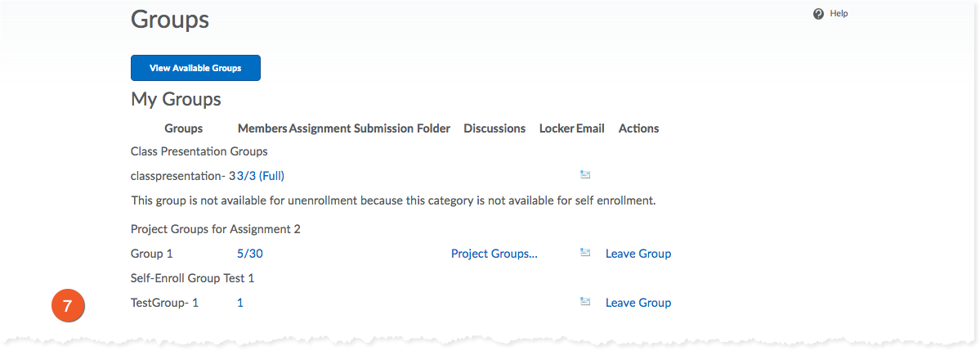Image resolution: width=980 pixels, height=351 pixels.
Task: Open the 3/3 (Full) members link
Action: coord(261,176)
